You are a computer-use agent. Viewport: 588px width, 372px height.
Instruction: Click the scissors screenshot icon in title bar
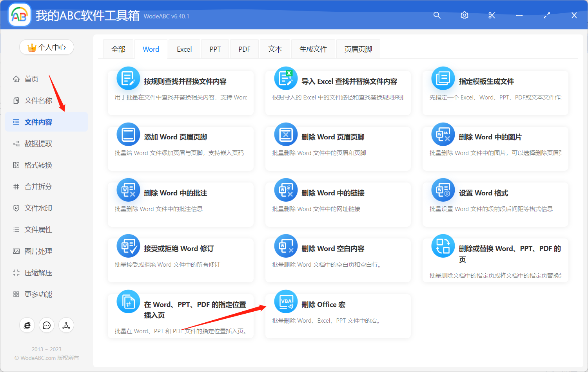[x=492, y=15]
